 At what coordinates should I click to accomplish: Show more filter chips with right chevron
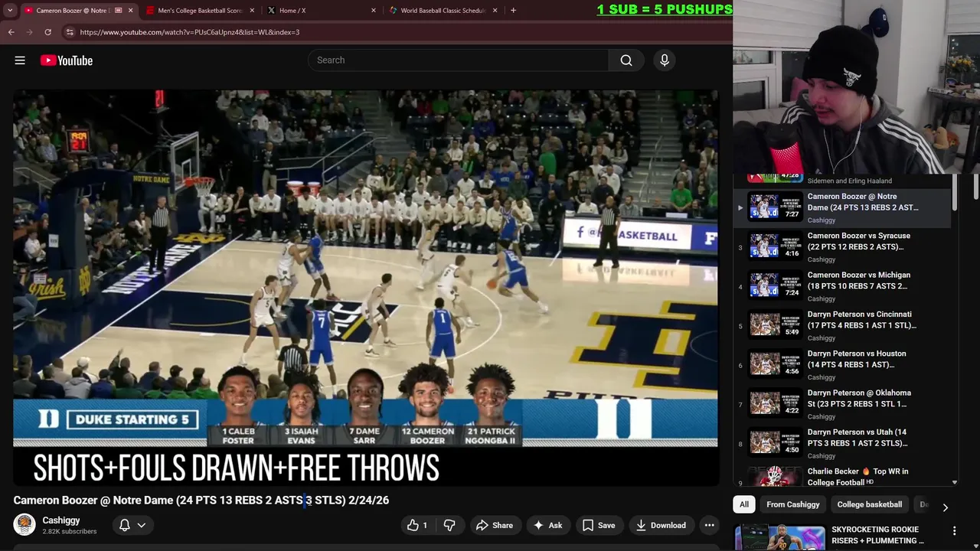pos(945,507)
